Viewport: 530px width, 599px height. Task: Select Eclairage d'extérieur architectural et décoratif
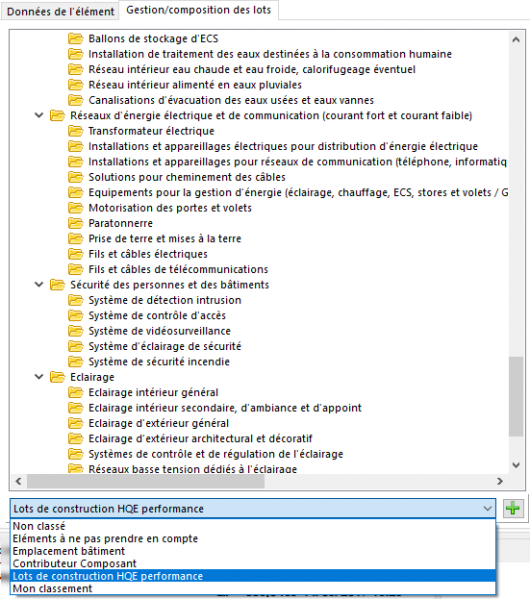[200, 438]
